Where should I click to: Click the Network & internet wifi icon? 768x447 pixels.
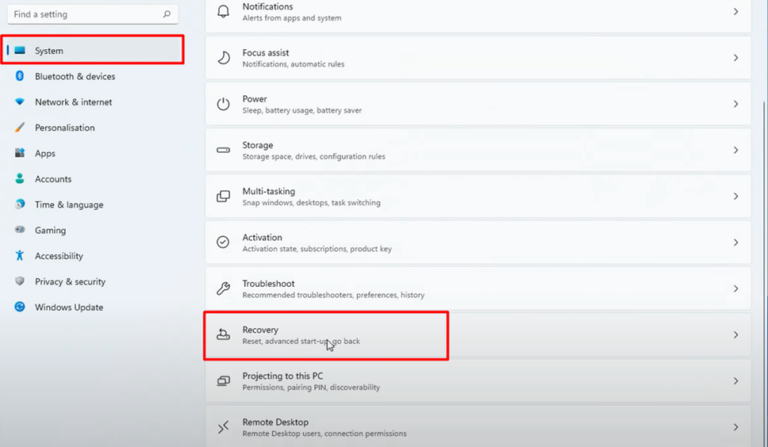[20, 102]
